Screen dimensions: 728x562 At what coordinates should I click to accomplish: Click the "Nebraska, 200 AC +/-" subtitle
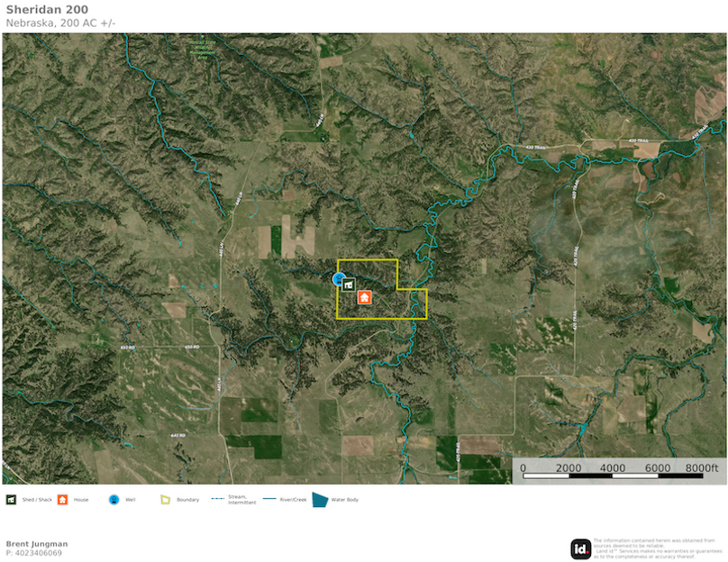click(x=60, y=23)
